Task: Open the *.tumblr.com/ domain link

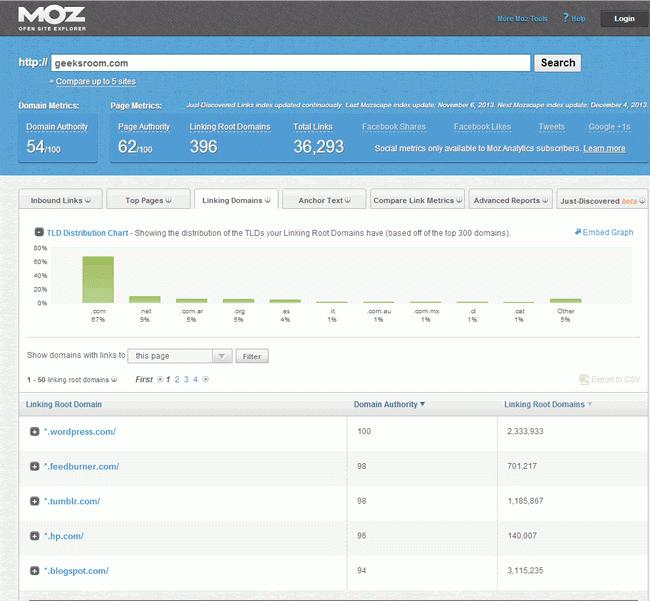Action: (72, 501)
